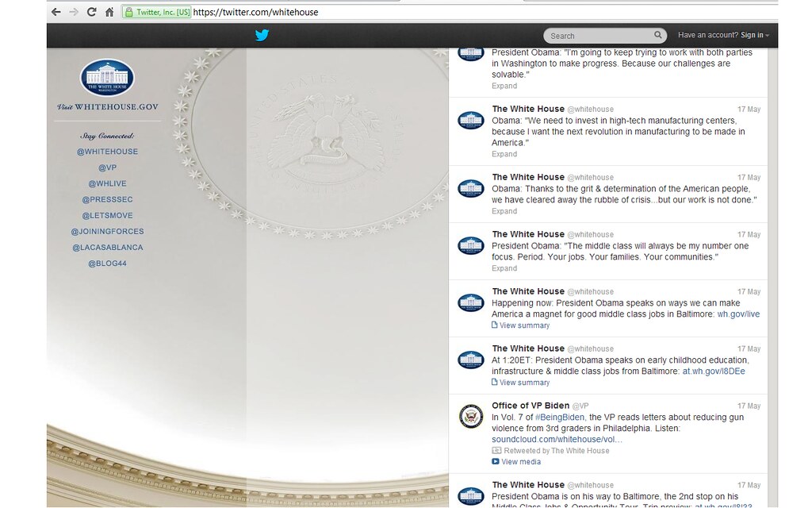View summary of 'At 1:20ET' tweet

point(524,383)
